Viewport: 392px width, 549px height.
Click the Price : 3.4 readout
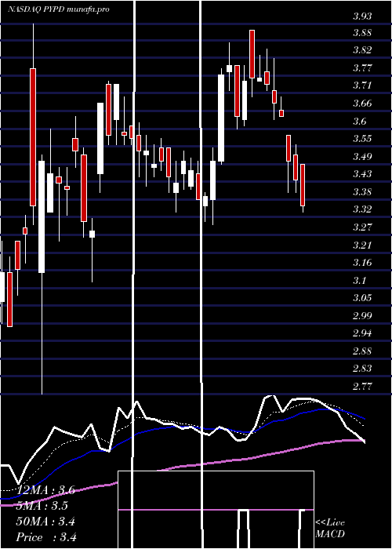point(46,537)
